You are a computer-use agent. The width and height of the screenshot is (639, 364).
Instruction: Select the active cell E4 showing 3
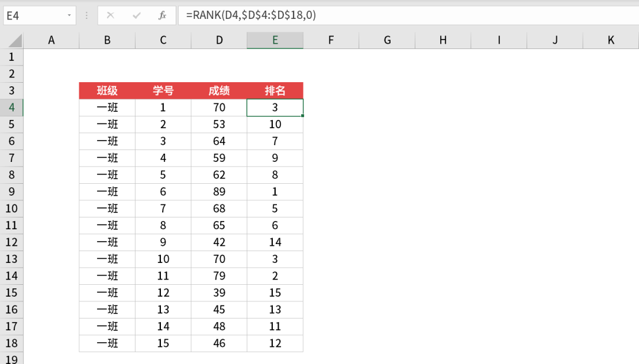click(275, 108)
